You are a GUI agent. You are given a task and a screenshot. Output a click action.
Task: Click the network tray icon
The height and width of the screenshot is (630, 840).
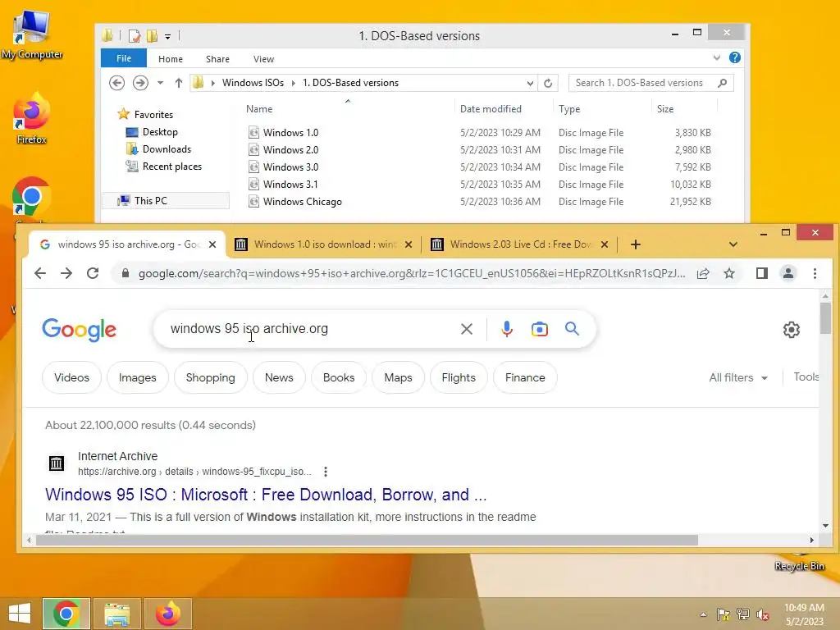[x=743, y=614]
